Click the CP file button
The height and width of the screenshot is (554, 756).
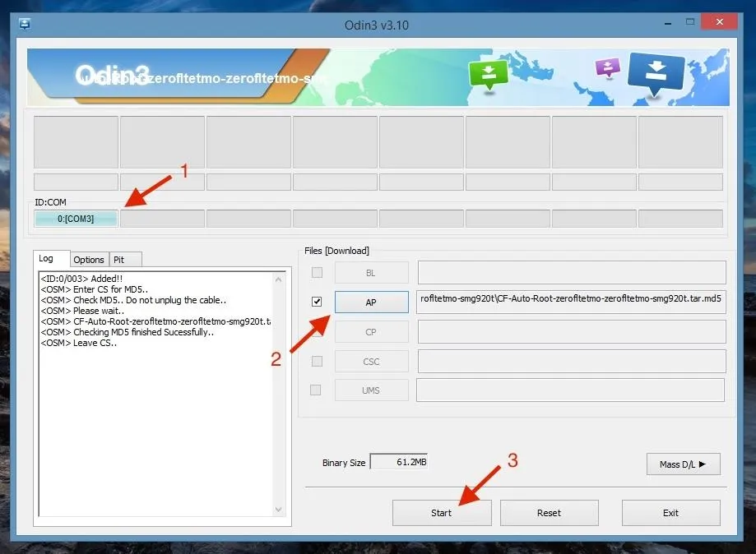click(371, 332)
